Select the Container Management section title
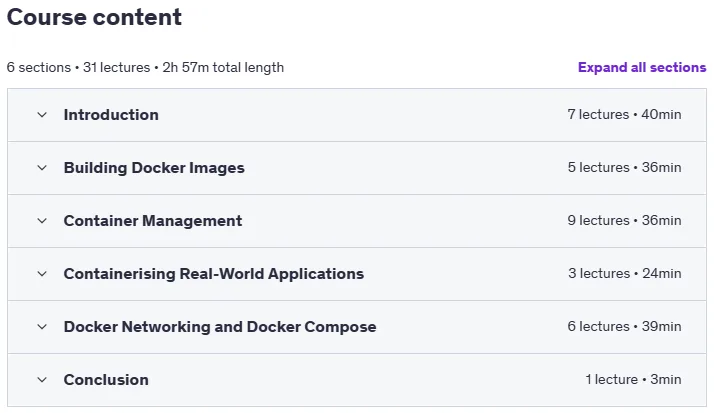This screenshot has height=413, width=714. [x=153, y=221]
